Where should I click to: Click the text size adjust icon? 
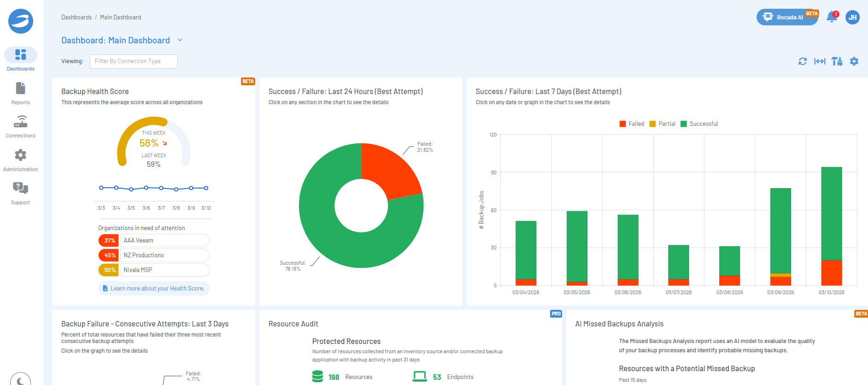click(x=837, y=61)
